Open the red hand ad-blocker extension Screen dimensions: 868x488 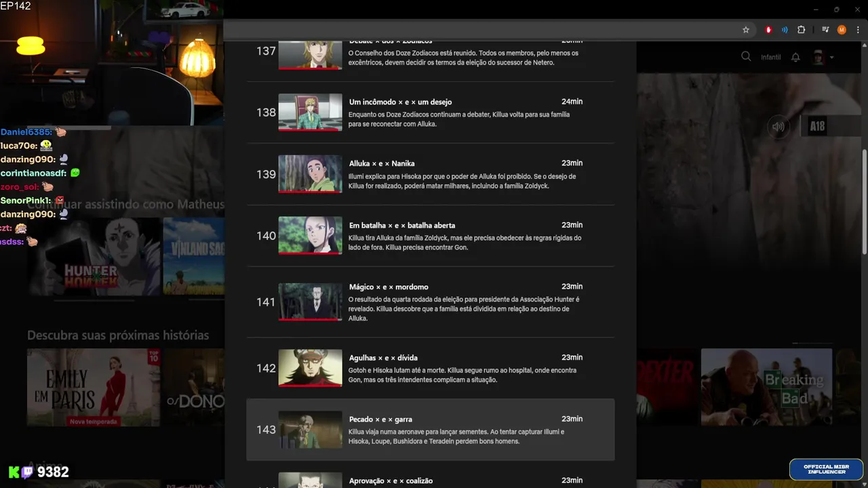pyautogui.click(x=768, y=30)
